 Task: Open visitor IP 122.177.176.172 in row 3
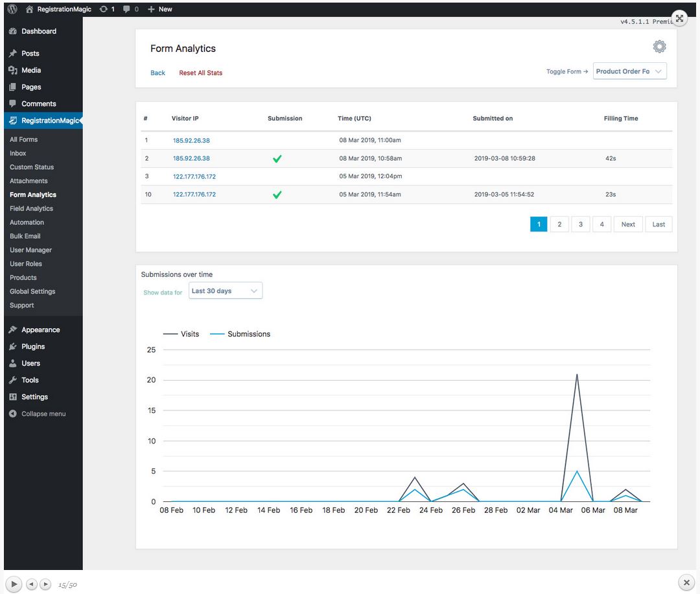[194, 176]
